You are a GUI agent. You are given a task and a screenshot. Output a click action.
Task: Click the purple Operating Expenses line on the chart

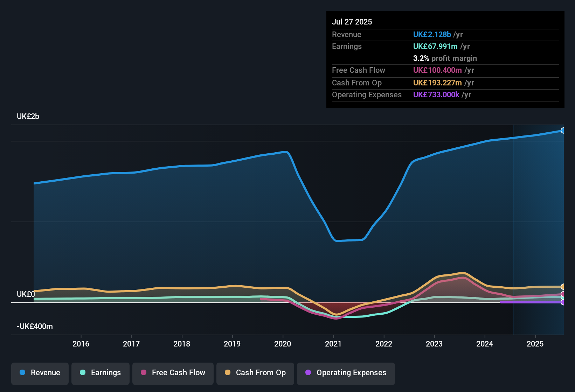coord(532,302)
